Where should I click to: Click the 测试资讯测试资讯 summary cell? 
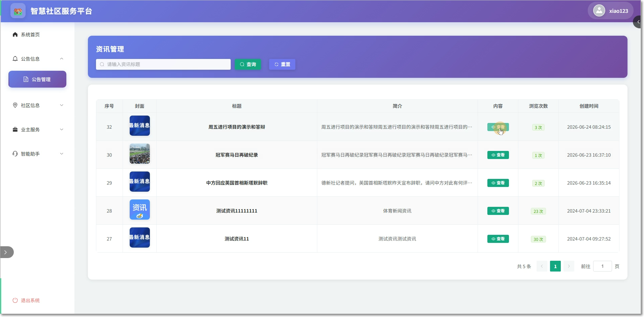point(397,239)
